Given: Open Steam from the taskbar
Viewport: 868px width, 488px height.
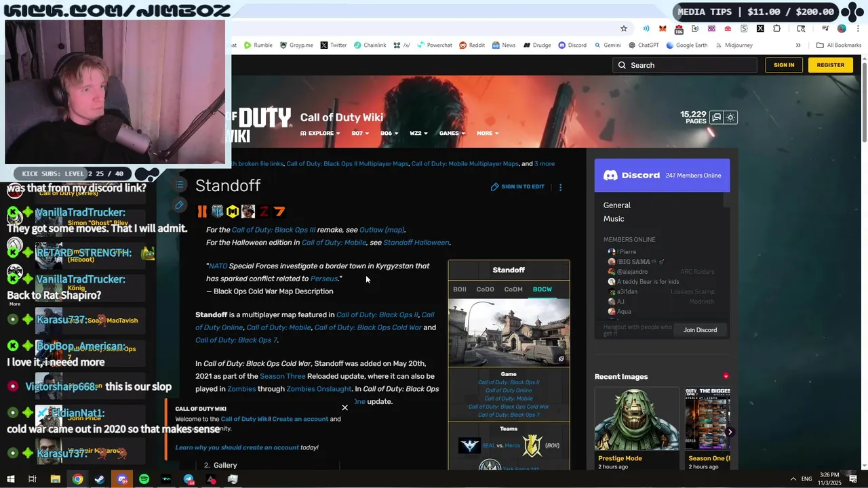Looking at the screenshot, I should (100, 479).
